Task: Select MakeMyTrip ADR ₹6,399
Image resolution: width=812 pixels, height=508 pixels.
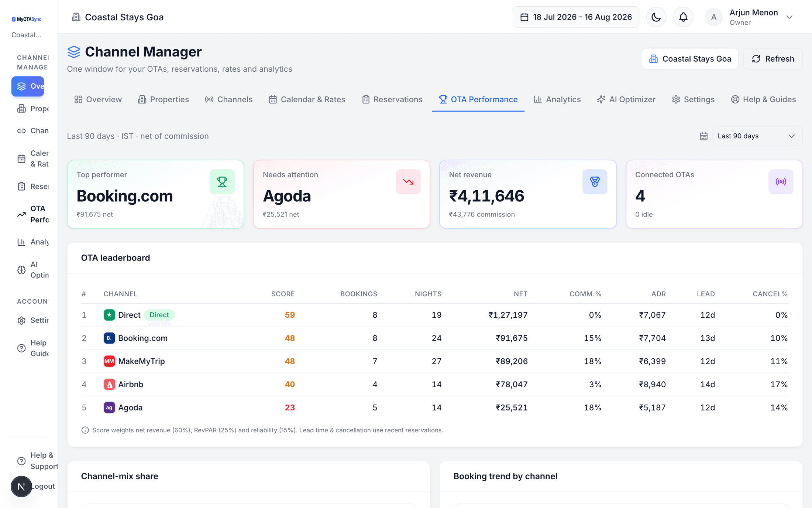Action: coord(652,361)
